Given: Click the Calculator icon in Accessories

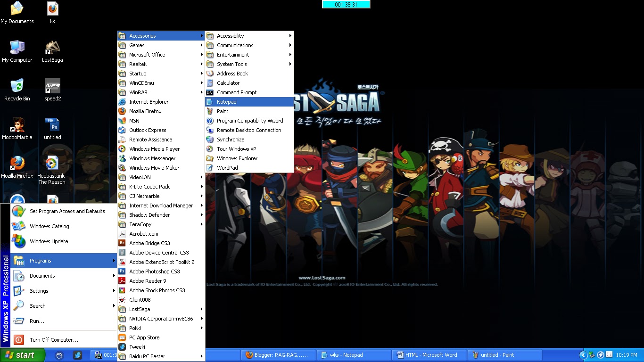Looking at the screenshot, I should click(210, 83).
